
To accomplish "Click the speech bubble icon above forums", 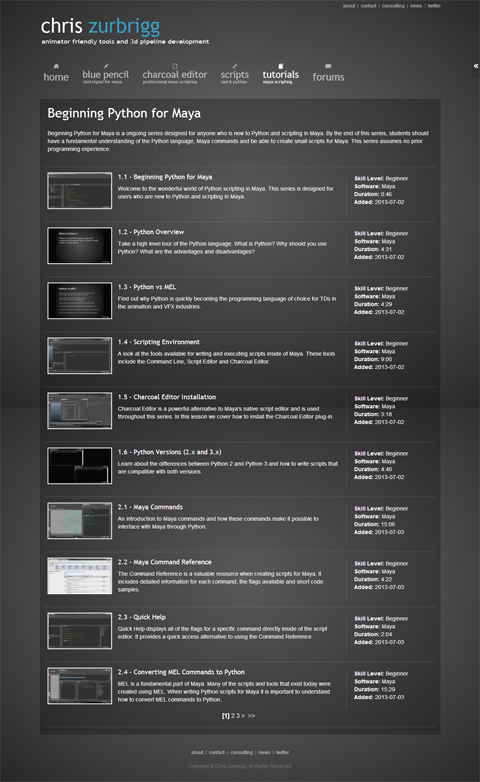I will coord(328,66).
